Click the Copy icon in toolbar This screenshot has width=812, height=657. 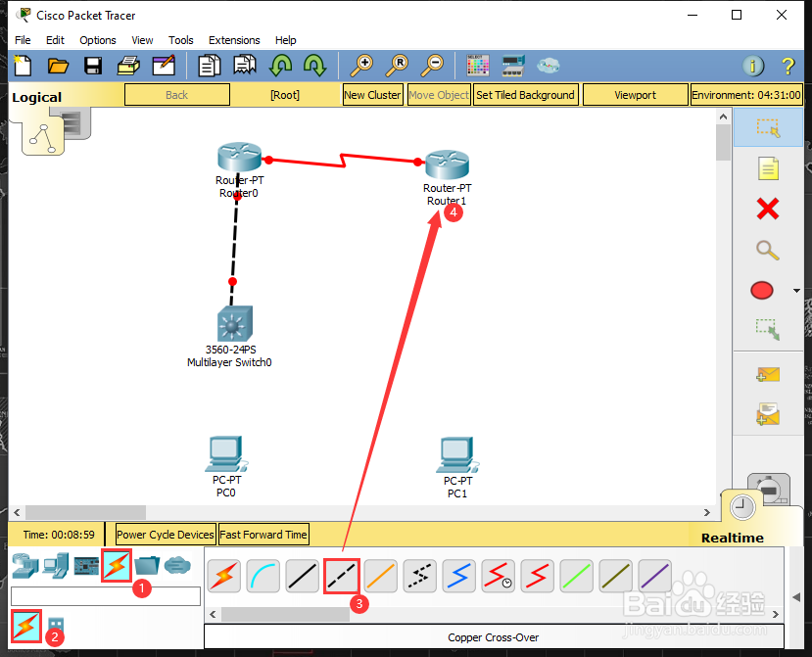[x=210, y=66]
